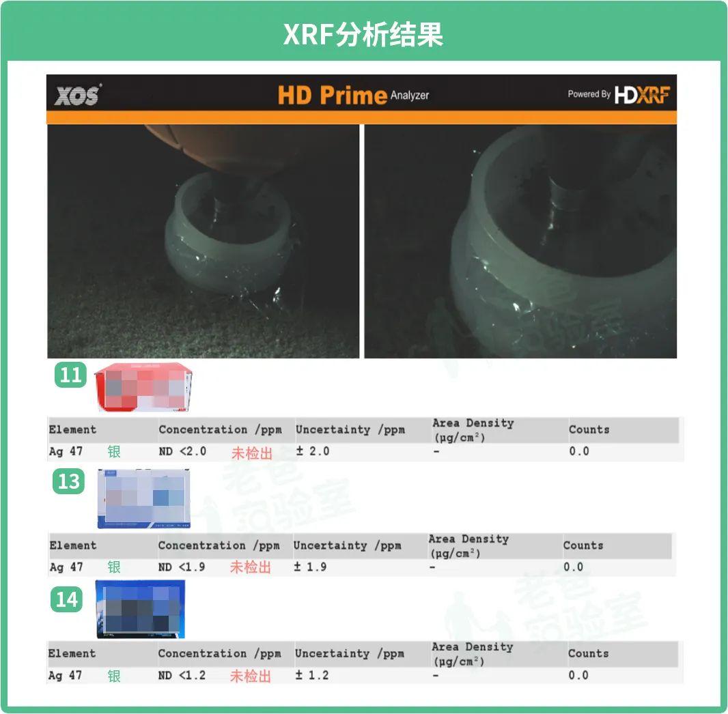Click ND <1.2 concentration value
The height and width of the screenshot is (714, 728).
pyautogui.click(x=182, y=675)
